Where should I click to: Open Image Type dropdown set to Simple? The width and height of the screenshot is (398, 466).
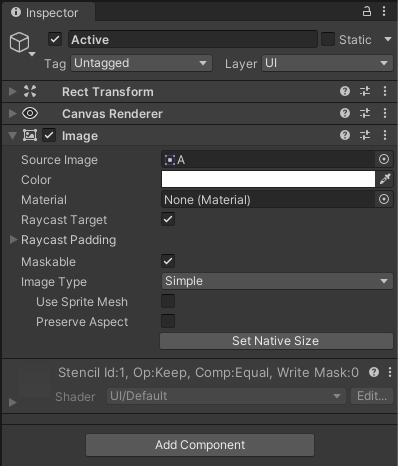tap(277, 281)
